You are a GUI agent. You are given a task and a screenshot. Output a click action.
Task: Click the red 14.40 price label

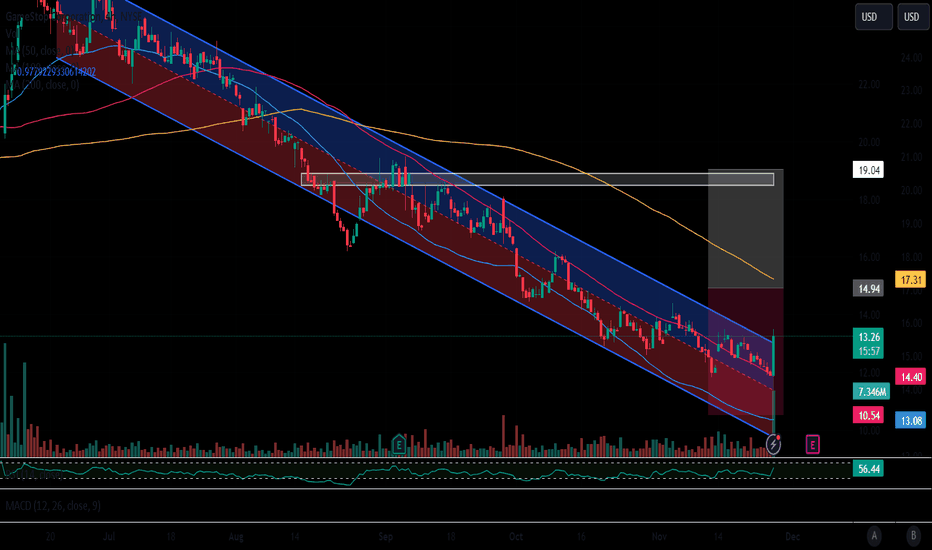coord(911,376)
